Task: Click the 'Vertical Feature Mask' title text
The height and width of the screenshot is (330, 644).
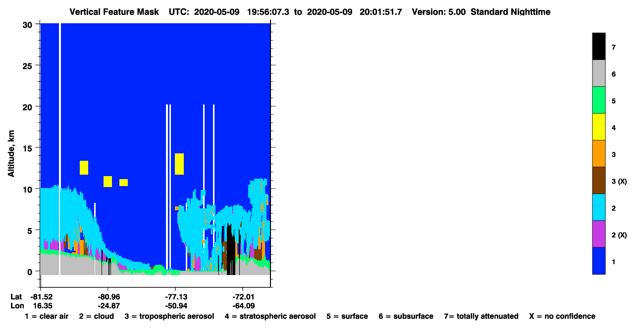Action: pyautogui.click(x=115, y=11)
